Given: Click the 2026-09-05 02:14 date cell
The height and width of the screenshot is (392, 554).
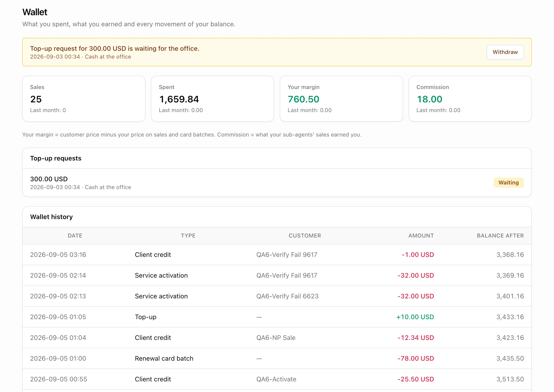Looking at the screenshot, I should (58, 275).
